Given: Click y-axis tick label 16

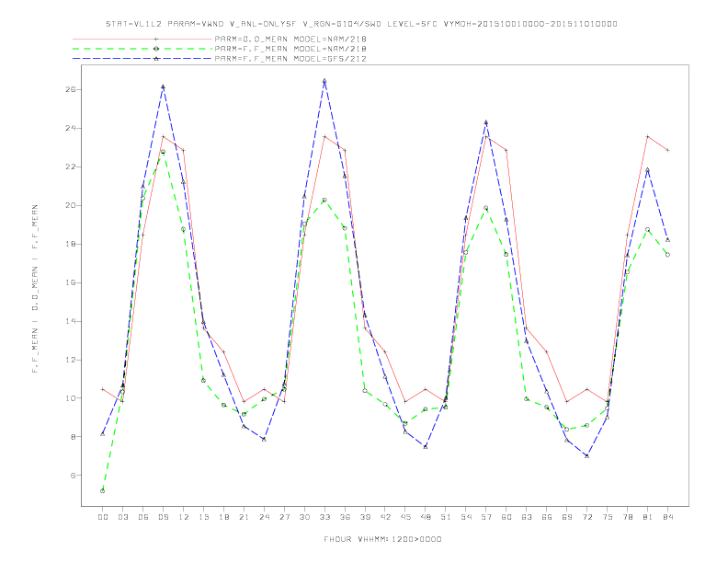Looking at the screenshot, I should (x=70, y=282).
